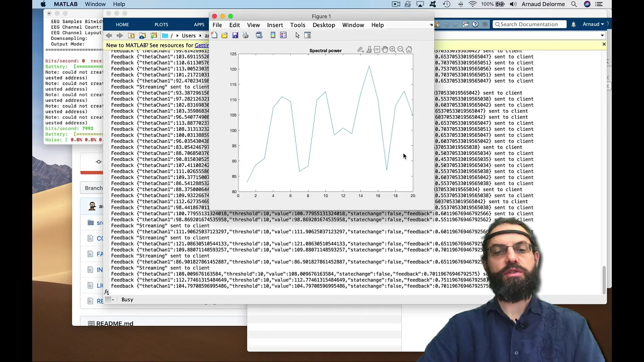Select Brush data tool above plot

tap(369, 49)
